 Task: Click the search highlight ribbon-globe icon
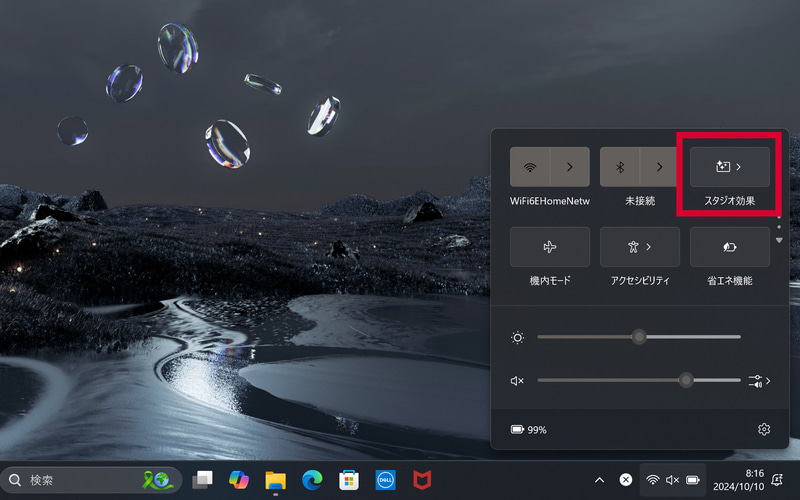[158, 480]
